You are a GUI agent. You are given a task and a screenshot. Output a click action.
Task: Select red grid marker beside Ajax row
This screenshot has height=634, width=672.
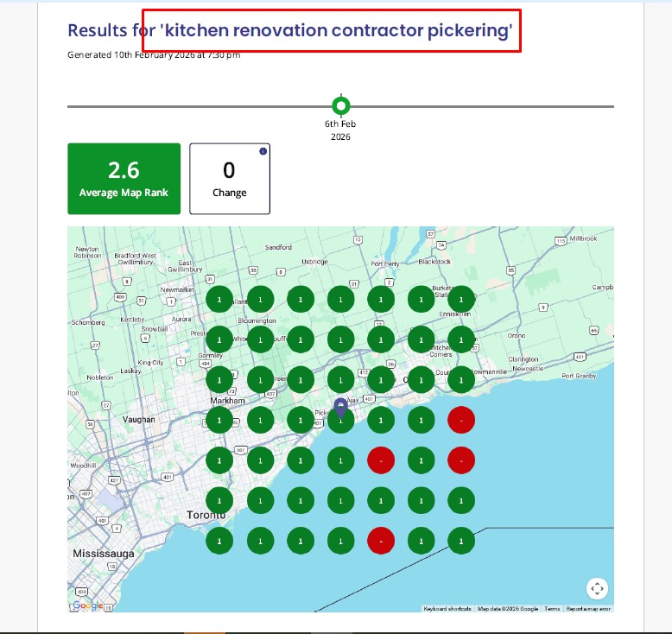pyautogui.click(x=461, y=420)
